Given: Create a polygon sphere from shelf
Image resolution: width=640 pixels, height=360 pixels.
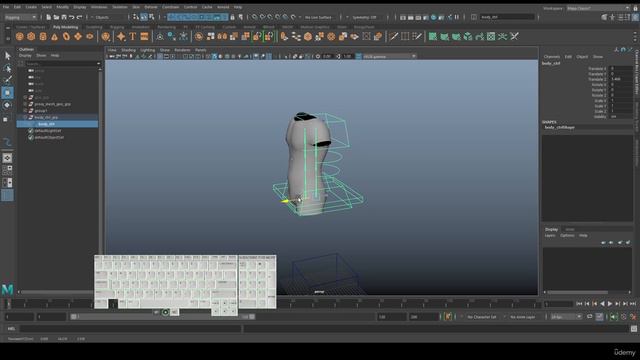Looking at the screenshot, I should pos(19,37).
